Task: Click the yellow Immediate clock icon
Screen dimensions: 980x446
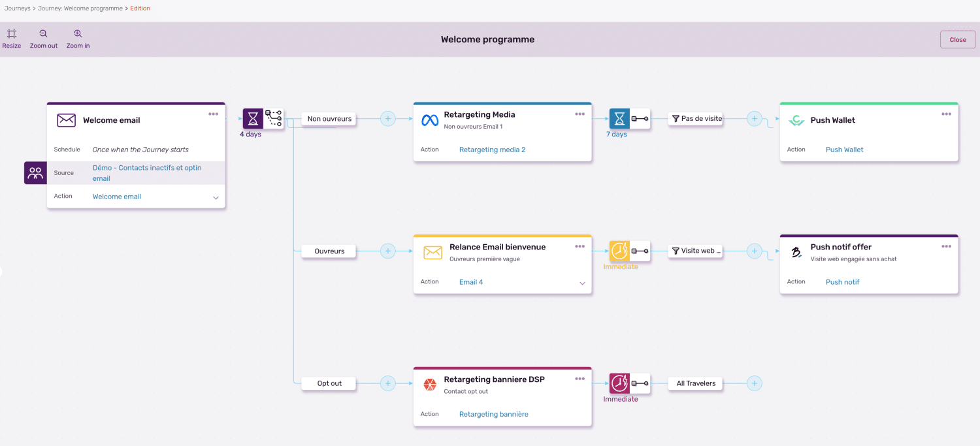Action: (618, 251)
